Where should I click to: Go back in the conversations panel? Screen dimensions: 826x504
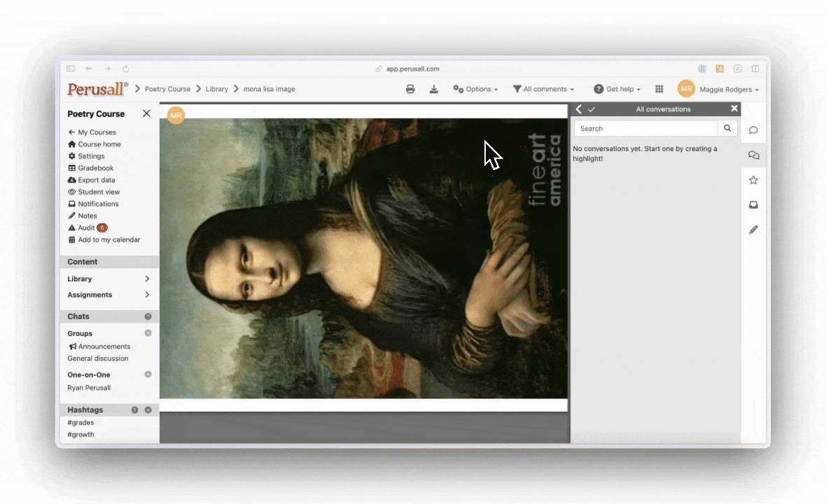(x=578, y=109)
